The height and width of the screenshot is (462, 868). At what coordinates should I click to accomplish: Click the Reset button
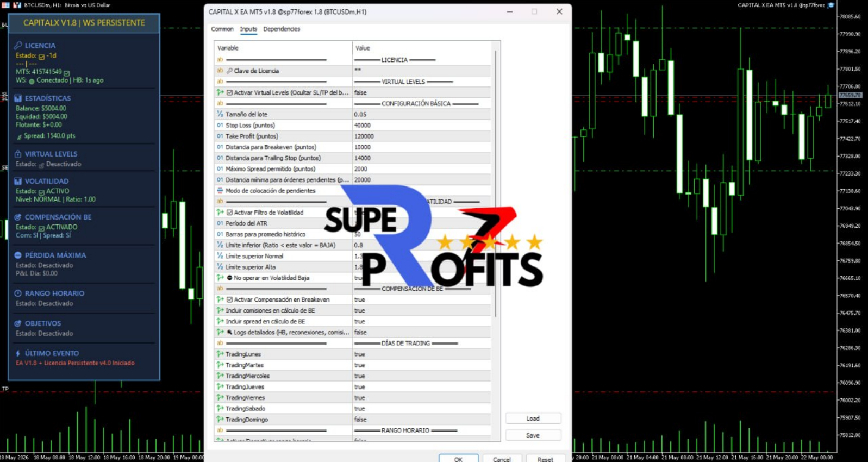click(x=545, y=459)
